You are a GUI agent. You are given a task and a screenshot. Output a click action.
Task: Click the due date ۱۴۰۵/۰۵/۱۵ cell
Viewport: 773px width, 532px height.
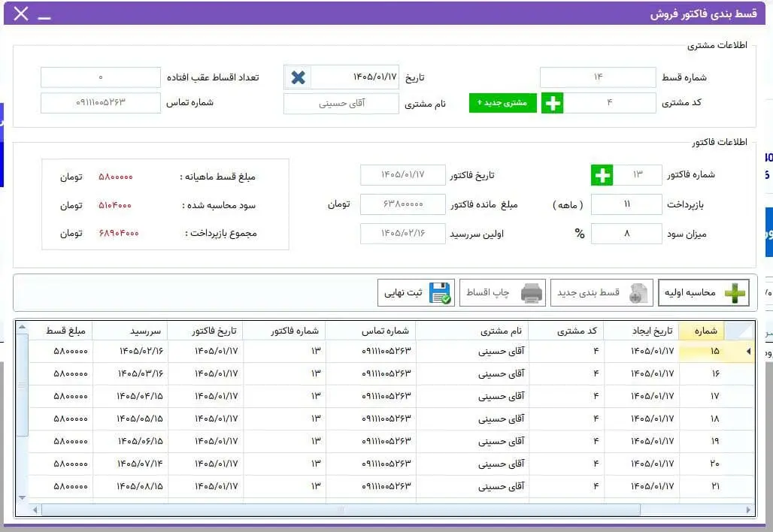130,419
